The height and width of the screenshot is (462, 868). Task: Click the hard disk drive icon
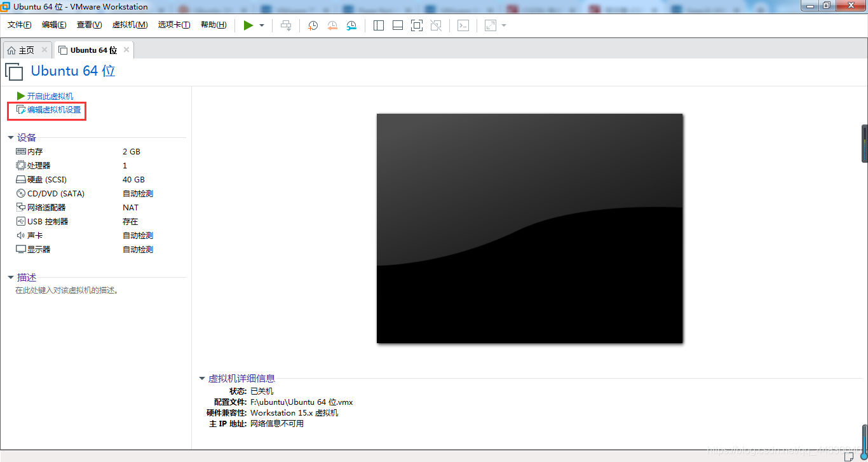[x=21, y=180]
